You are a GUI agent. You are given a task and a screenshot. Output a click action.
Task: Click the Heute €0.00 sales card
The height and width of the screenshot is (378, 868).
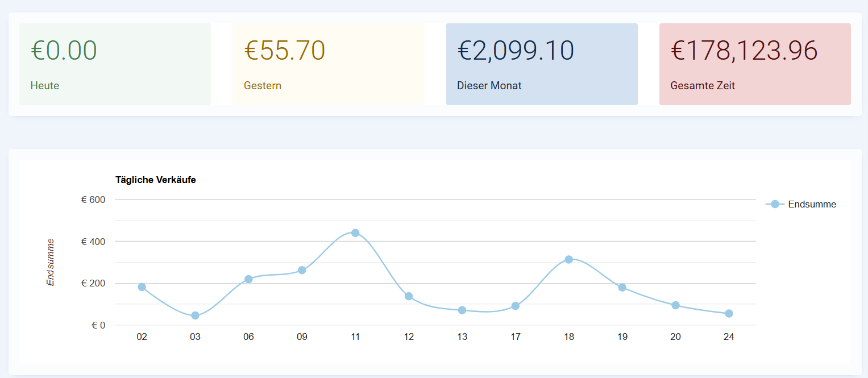coord(115,64)
